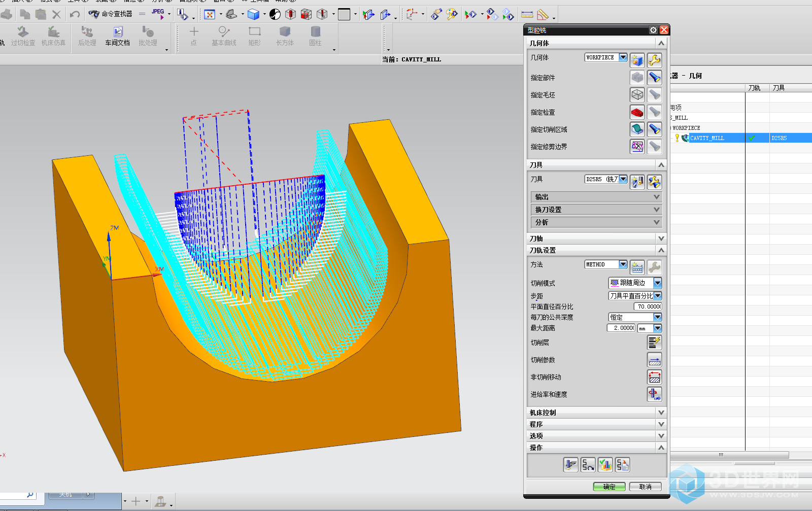The image size is (812, 511).
Task: Expand the 刀轴 section
Action: (596, 239)
